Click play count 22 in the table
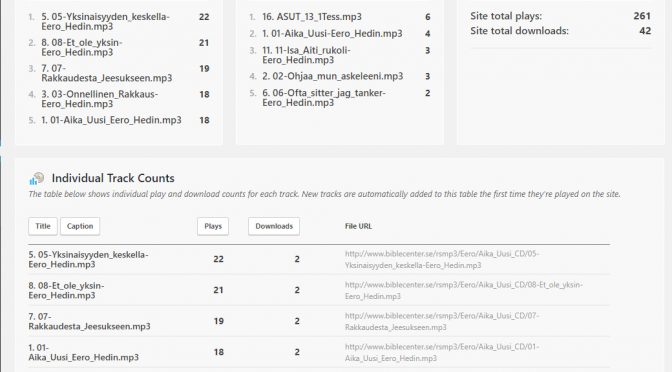 click(x=219, y=259)
